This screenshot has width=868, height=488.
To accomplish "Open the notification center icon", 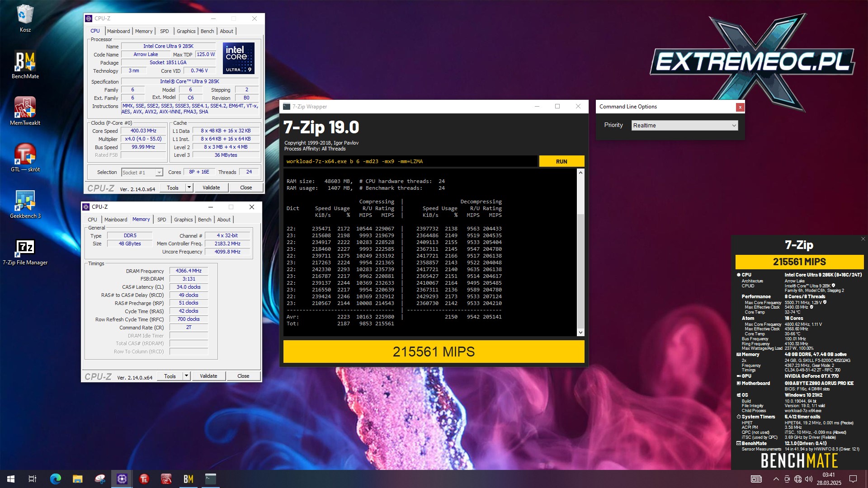I will click(x=853, y=479).
